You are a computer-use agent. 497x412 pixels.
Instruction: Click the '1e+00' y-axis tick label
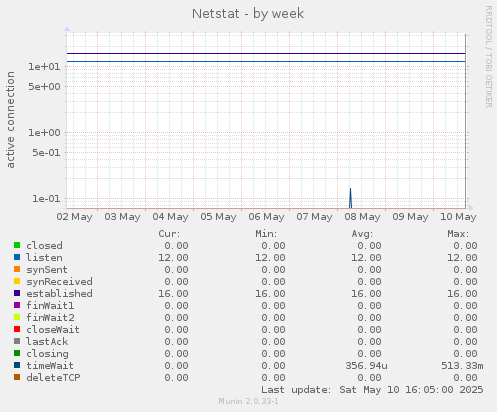point(44,133)
